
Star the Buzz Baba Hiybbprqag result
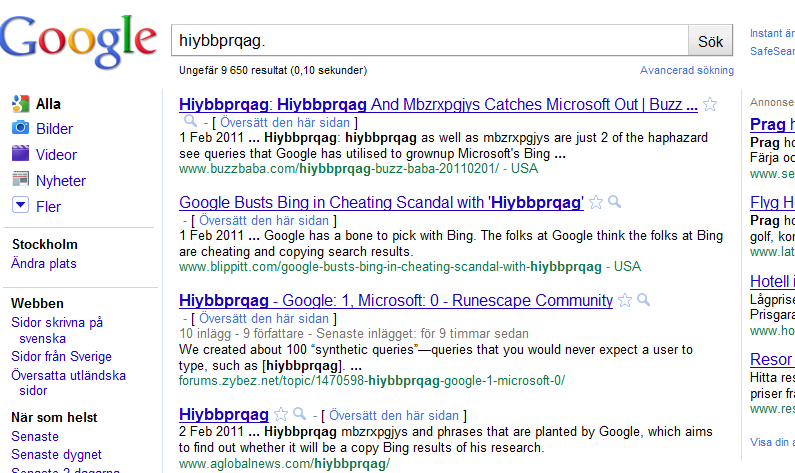coord(710,104)
